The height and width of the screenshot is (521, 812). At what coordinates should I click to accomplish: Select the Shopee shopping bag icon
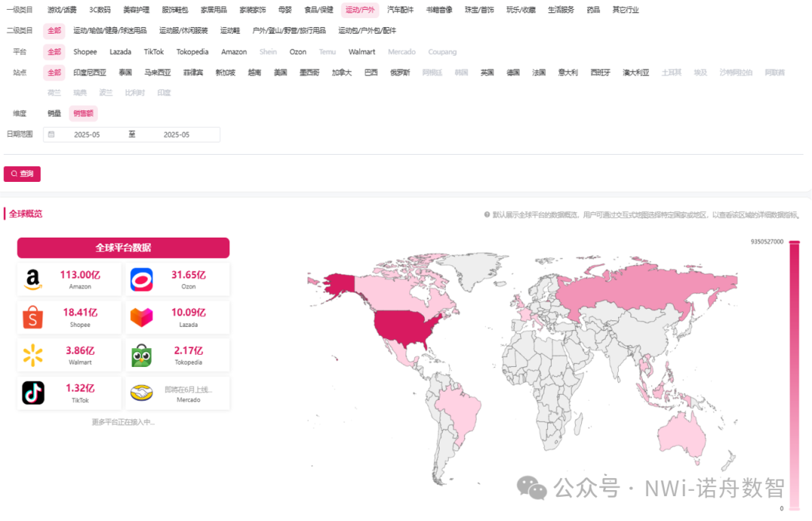click(32, 318)
